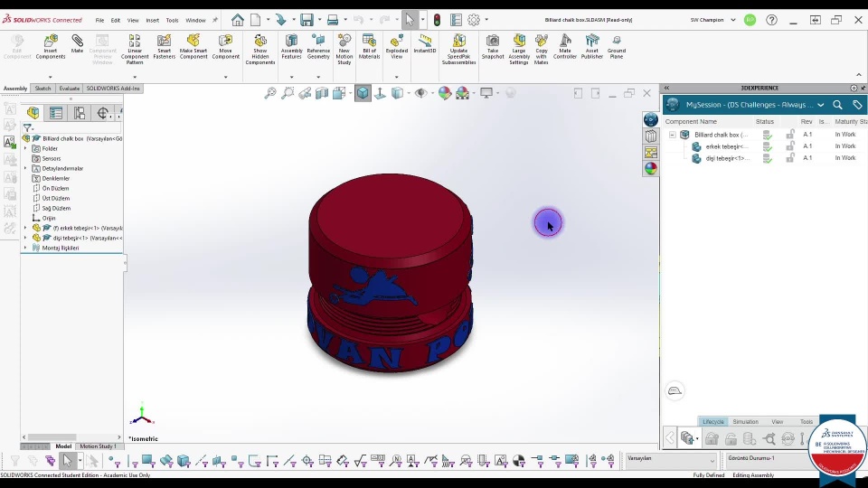Screen dimensions: 868x488
Task: Open Reference Geometry
Action: pyautogui.click(x=318, y=46)
